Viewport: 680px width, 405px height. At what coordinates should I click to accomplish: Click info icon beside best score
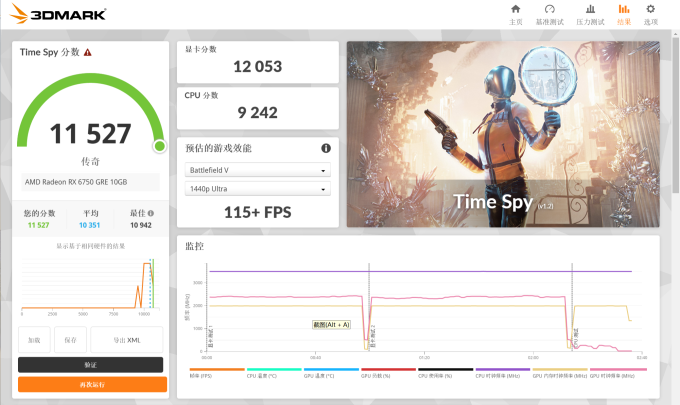(150, 213)
